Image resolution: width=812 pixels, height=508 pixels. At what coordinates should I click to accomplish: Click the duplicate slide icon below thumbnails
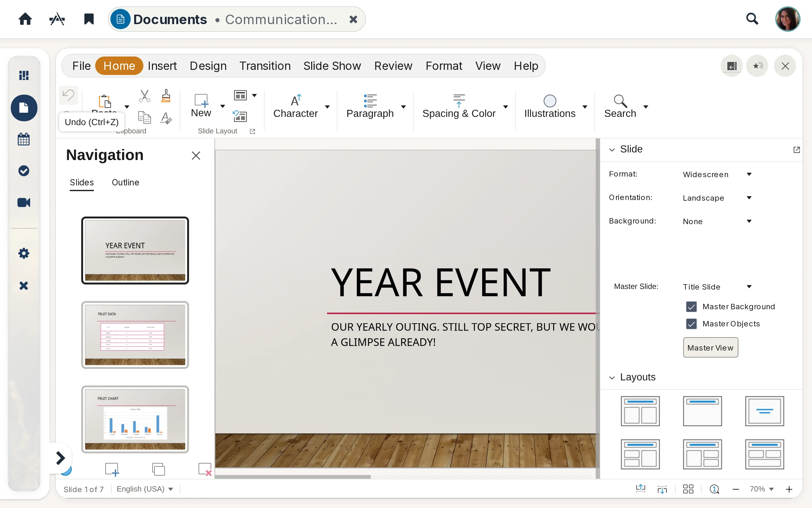[158, 469]
